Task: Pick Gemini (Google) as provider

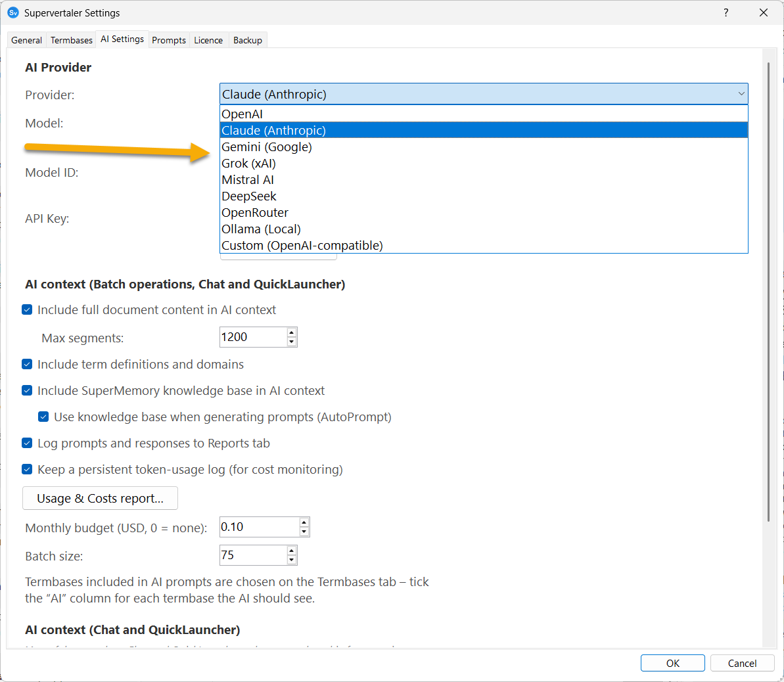Action: coord(484,147)
